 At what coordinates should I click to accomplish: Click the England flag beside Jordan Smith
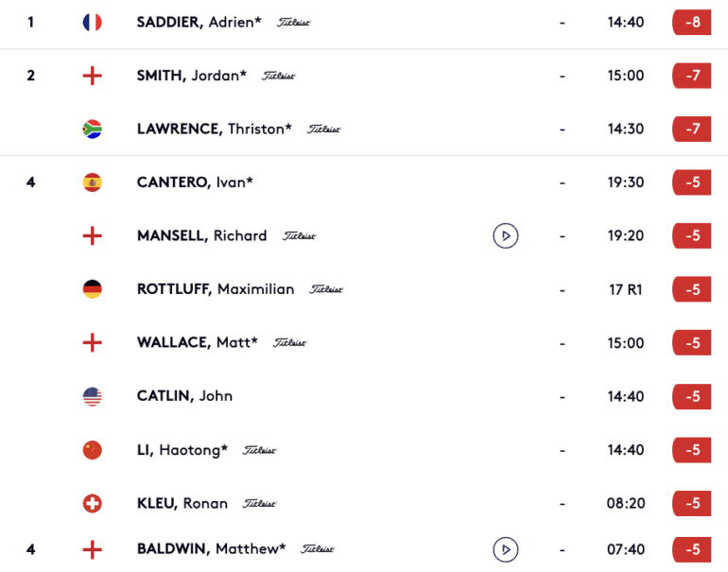pos(93,76)
